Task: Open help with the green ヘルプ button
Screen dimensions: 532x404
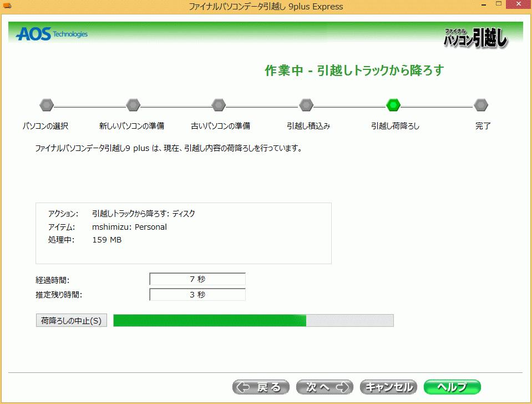Action: 452,387
